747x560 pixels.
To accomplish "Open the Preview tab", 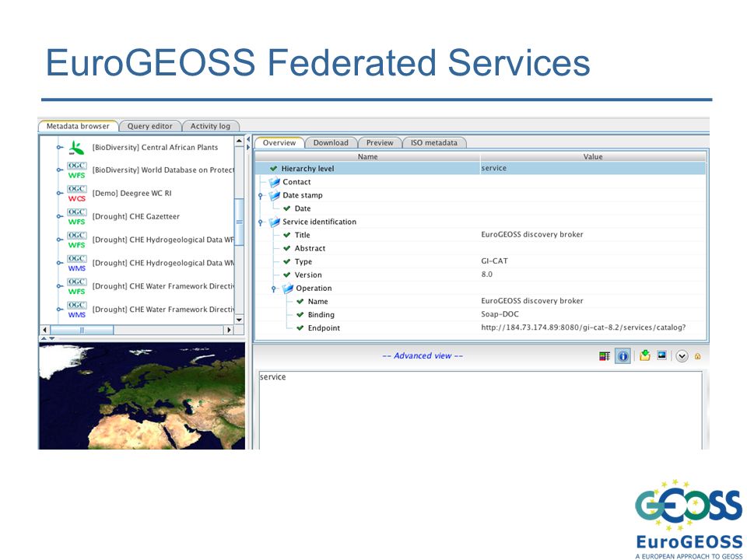I will (380, 143).
